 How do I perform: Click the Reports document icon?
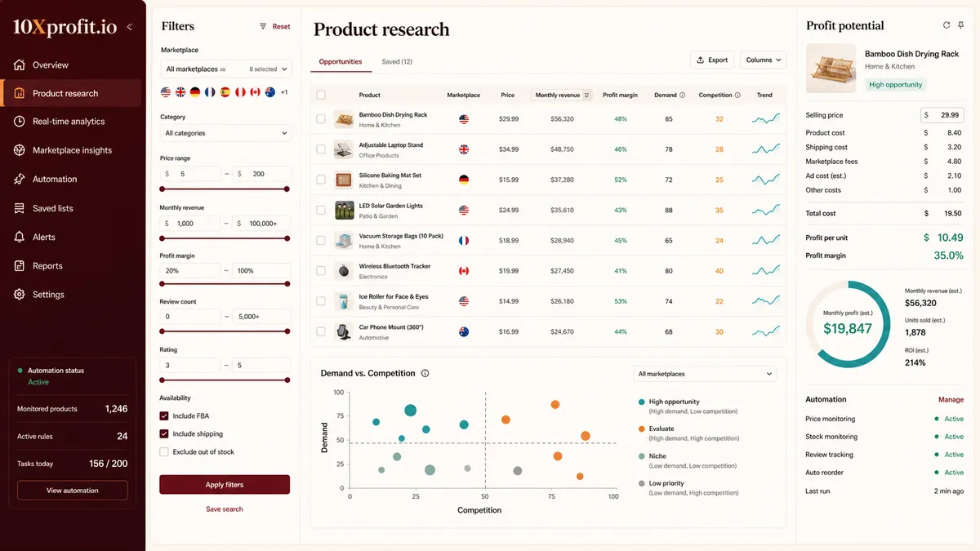click(20, 265)
